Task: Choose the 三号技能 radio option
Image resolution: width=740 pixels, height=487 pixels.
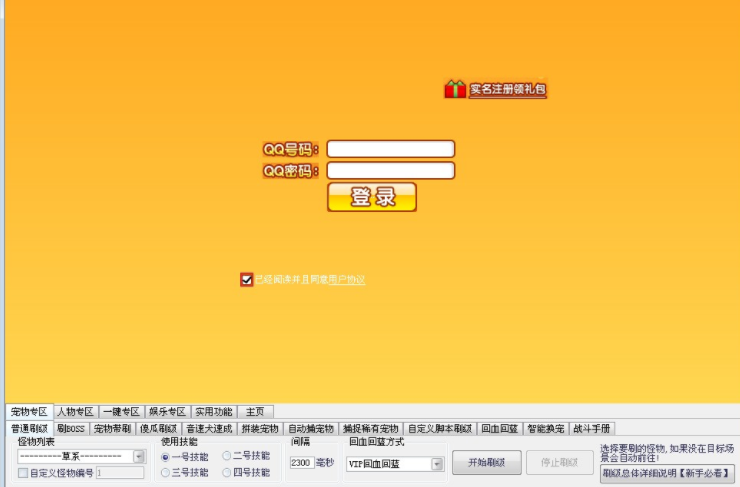Action: tap(165, 472)
